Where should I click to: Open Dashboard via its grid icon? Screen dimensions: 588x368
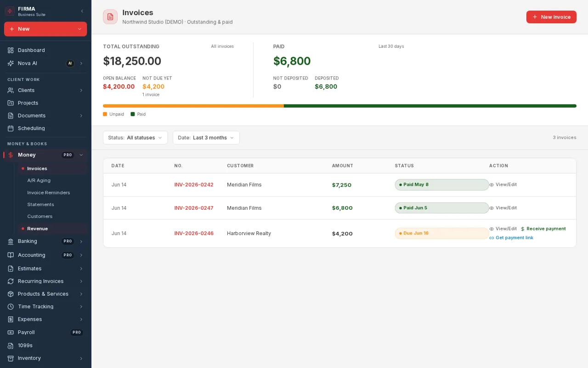pyautogui.click(x=11, y=50)
